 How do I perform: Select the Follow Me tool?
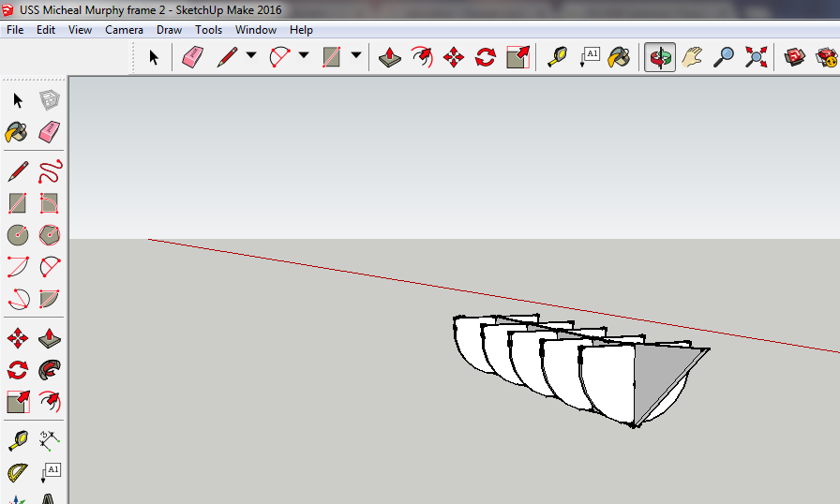[50, 370]
